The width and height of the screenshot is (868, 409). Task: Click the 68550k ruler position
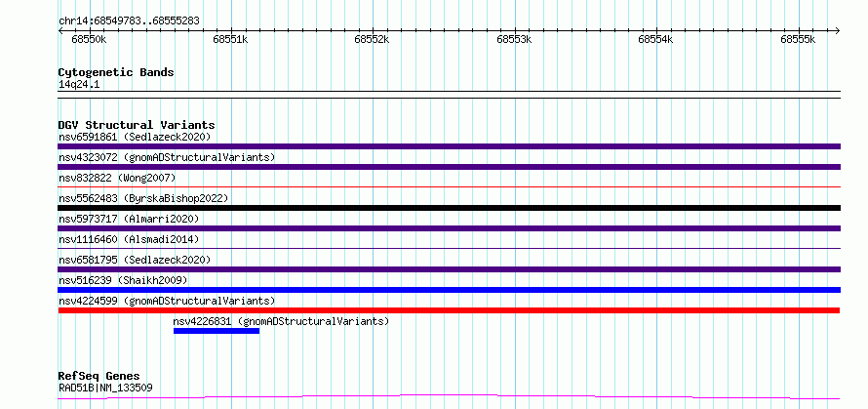coord(89,39)
